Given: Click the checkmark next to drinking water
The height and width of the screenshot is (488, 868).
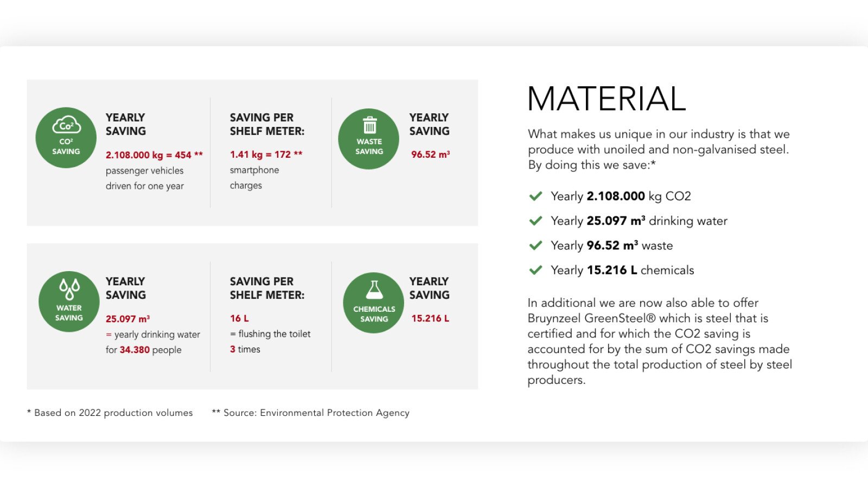Looking at the screenshot, I should 535,221.
